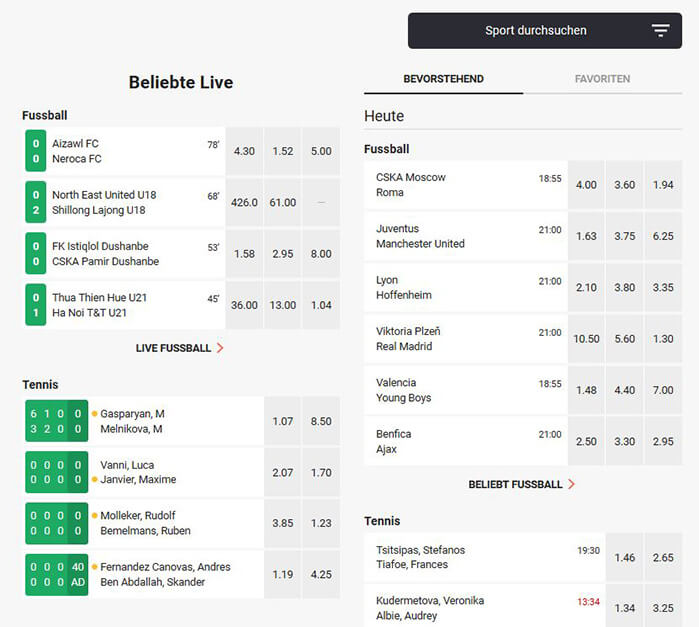The image size is (699, 627).
Task: Switch to the BEVORSTEHEND tab
Action: [x=444, y=79]
